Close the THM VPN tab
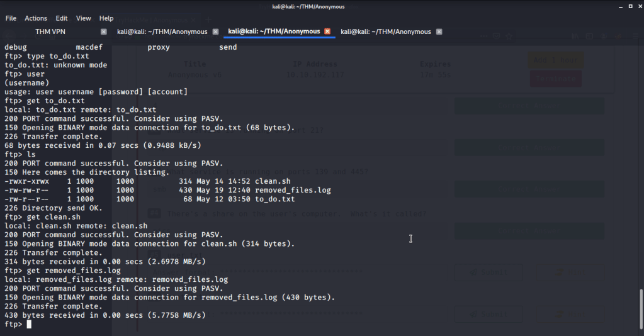644x336 pixels. [104, 31]
